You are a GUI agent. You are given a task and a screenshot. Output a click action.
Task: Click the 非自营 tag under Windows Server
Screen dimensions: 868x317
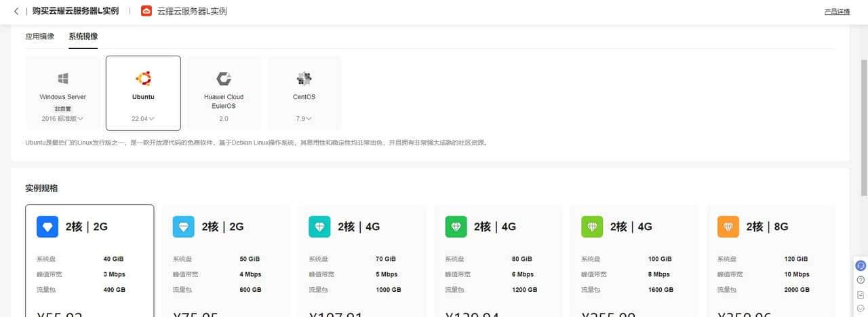62,109
